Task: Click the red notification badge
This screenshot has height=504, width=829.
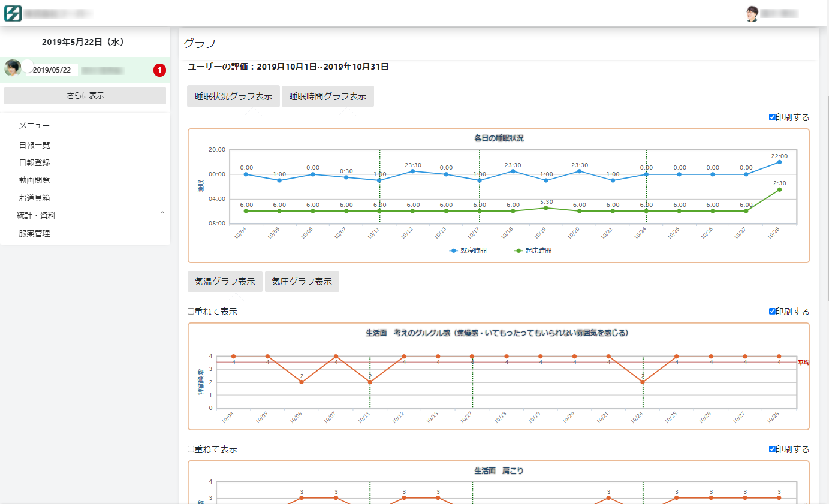Action: tap(159, 70)
